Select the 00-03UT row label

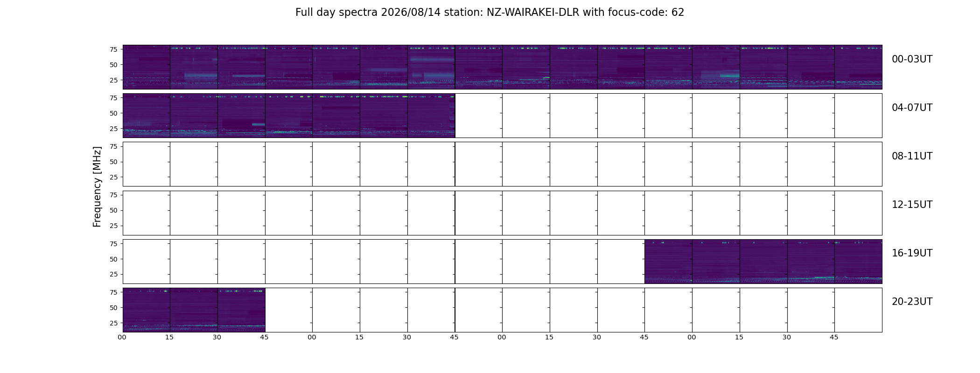912,59
